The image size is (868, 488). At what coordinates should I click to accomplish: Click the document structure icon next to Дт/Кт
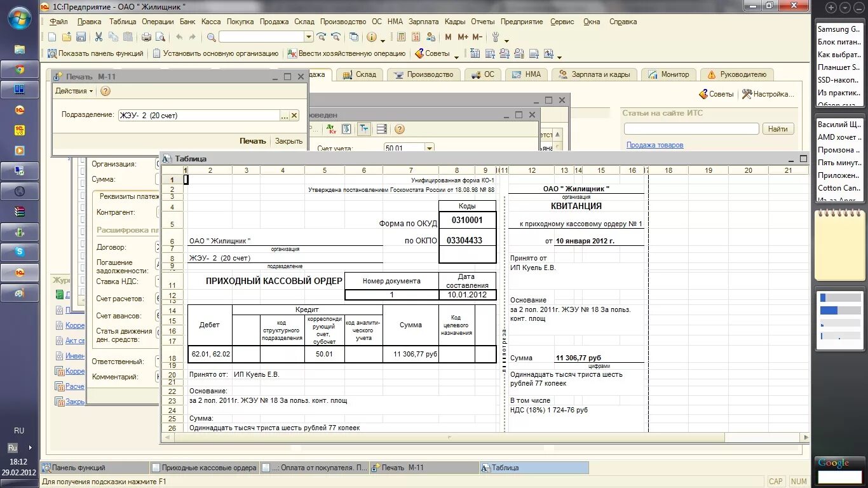point(346,129)
